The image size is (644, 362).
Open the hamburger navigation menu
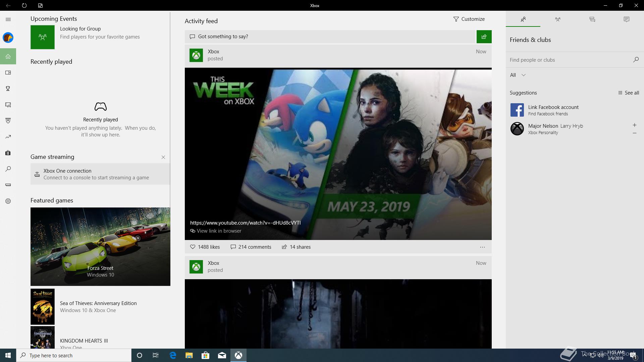pos(8,19)
